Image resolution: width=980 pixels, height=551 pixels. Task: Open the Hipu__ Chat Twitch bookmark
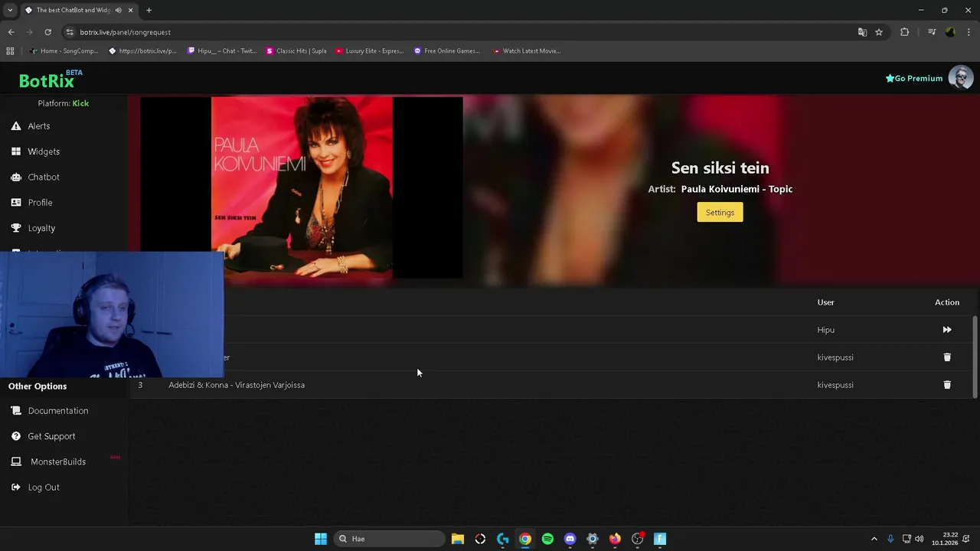pos(222,51)
